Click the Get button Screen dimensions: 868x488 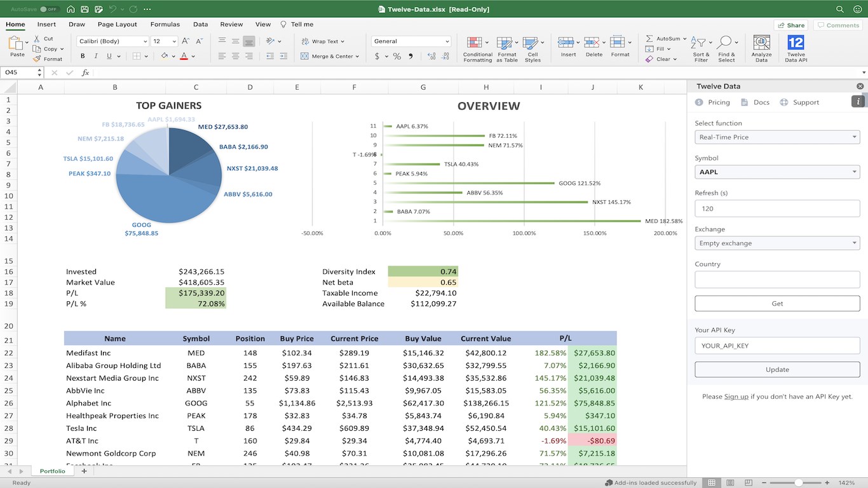tap(777, 304)
